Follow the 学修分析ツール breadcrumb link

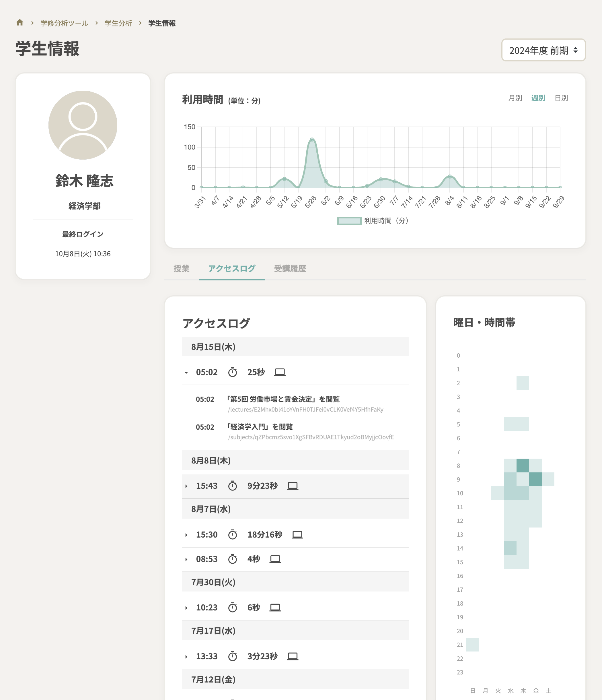[64, 23]
